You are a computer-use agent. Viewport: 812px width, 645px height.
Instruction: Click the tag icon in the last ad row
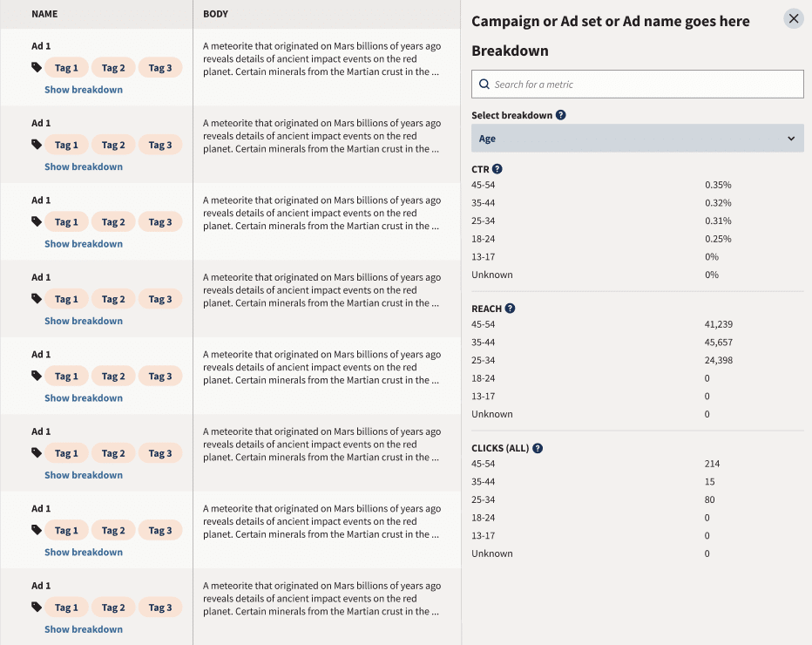pos(37,607)
